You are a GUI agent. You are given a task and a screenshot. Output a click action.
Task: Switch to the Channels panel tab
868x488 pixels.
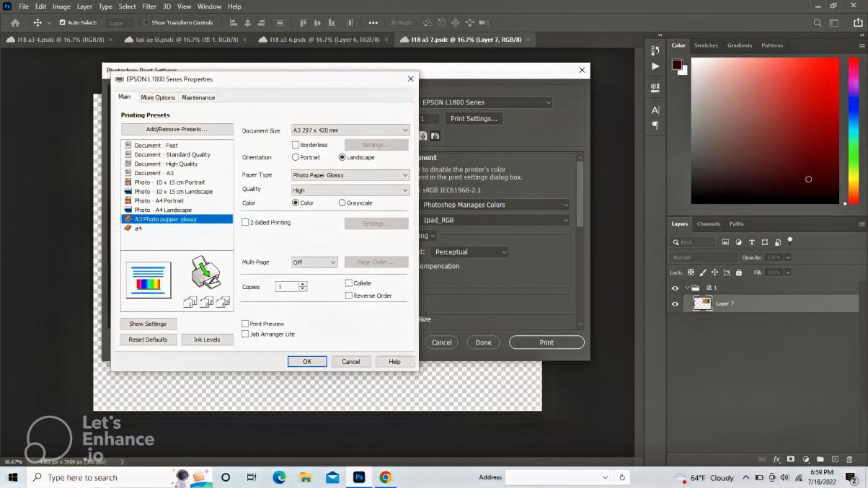click(708, 224)
